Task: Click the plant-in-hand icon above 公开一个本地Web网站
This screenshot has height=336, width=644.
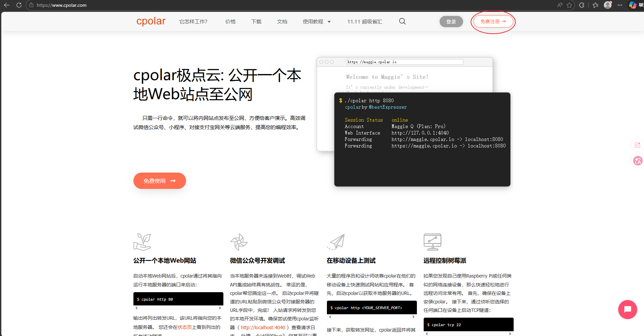Action: (x=142, y=242)
